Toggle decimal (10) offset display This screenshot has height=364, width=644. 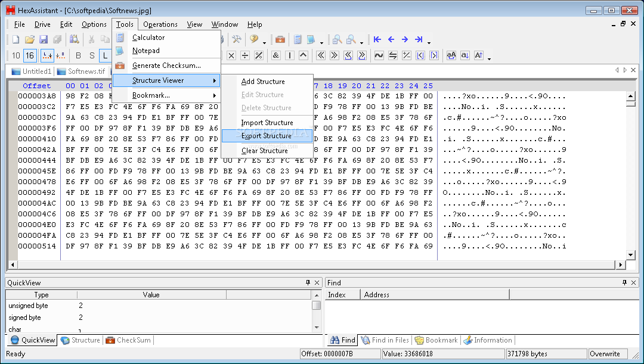tap(16, 55)
